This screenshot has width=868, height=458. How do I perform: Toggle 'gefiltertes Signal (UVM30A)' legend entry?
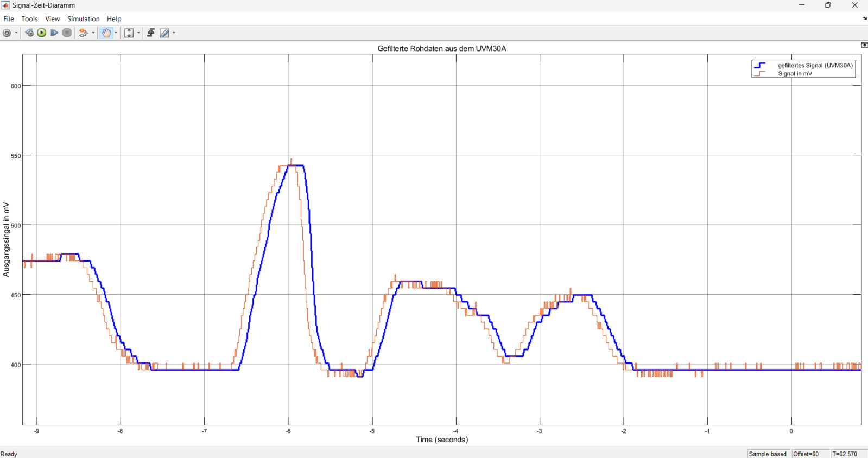tap(815, 65)
